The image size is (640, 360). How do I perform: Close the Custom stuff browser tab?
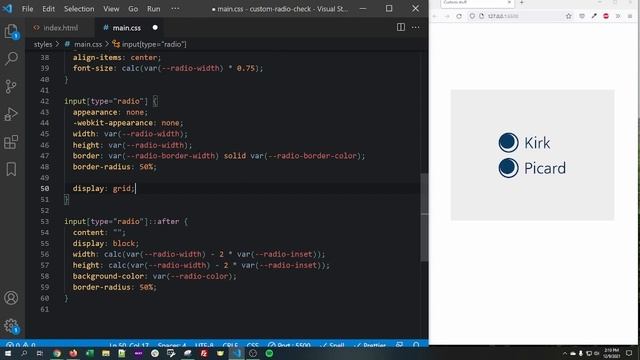point(509,2)
